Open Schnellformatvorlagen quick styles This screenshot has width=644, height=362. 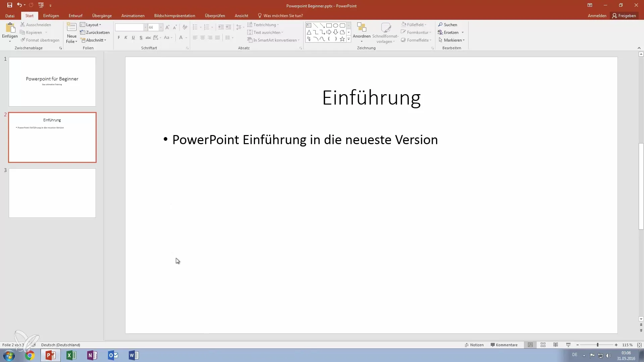coord(385,33)
